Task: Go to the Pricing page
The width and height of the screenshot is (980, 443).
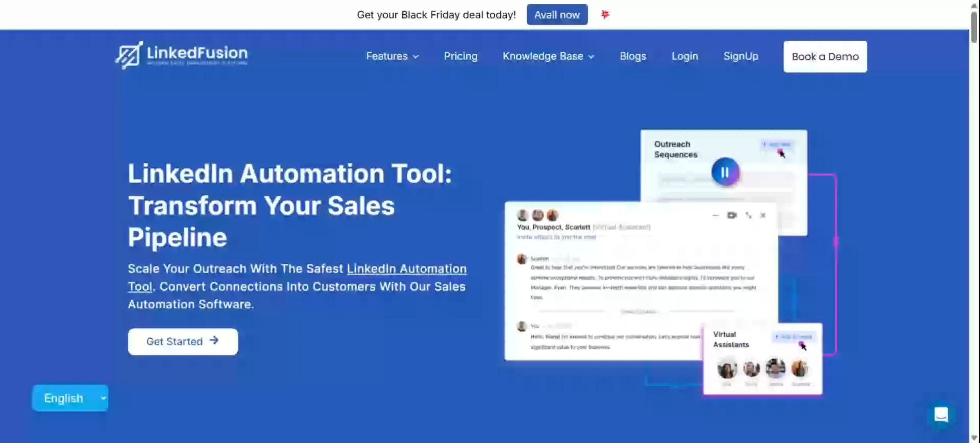Action: (x=461, y=56)
